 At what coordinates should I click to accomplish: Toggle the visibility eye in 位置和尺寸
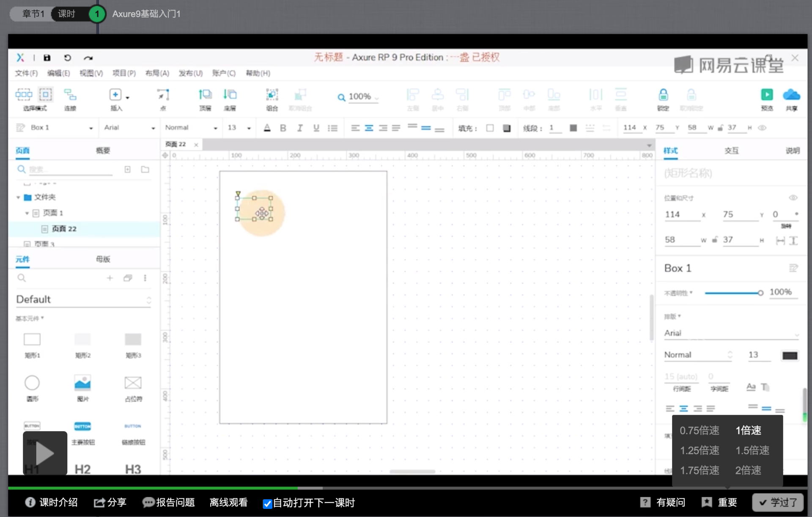[x=793, y=198]
